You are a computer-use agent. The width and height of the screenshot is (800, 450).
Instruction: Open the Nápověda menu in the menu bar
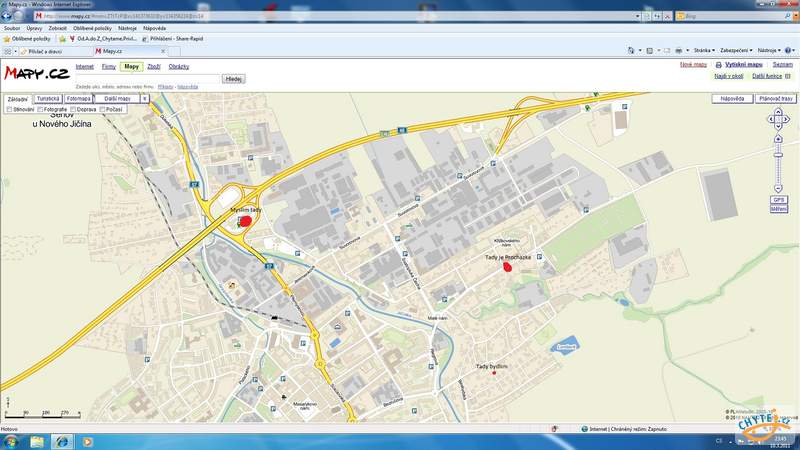(154, 29)
